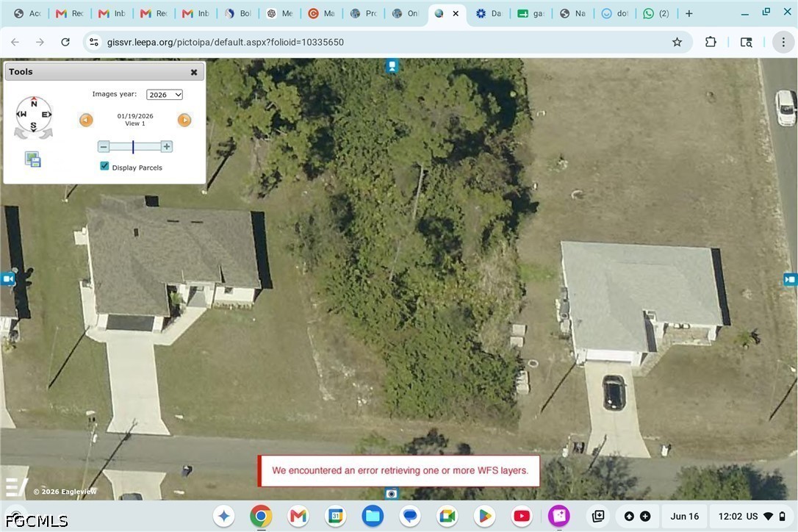Go to next image date with orange arrow
The height and width of the screenshot is (532, 798).
184,121
